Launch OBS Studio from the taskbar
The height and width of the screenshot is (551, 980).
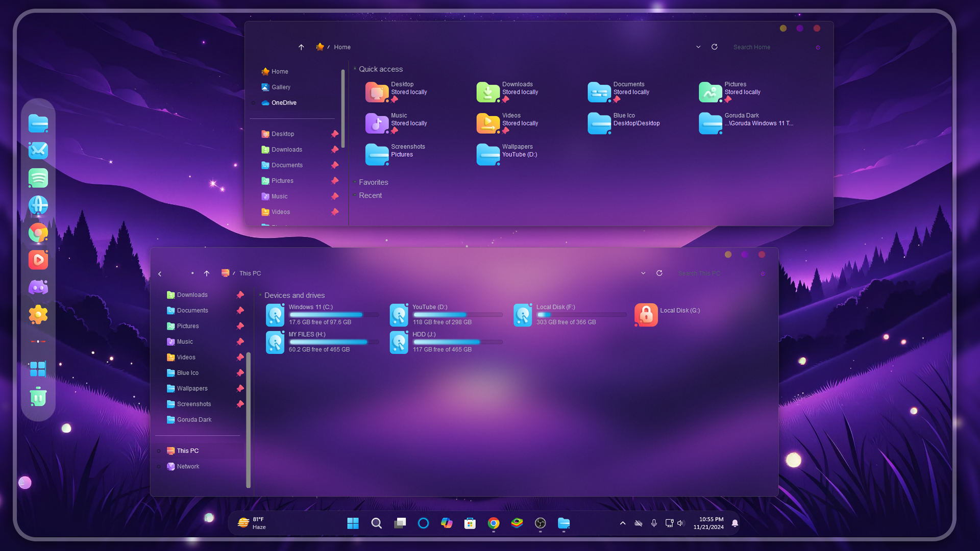[x=541, y=523]
